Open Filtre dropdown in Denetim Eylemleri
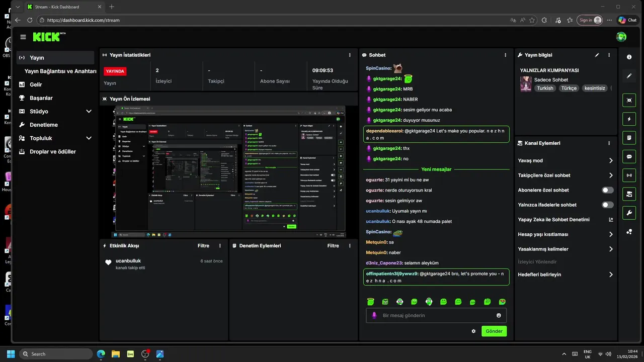Viewport: 644px width, 362px height. (333, 246)
